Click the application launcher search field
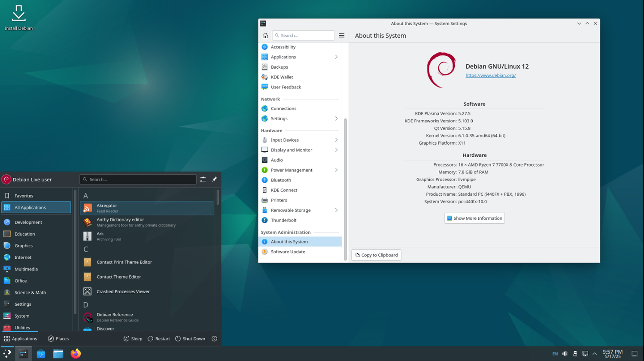Viewport: 644px width, 361px height. pyautogui.click(x=138, y=179)
